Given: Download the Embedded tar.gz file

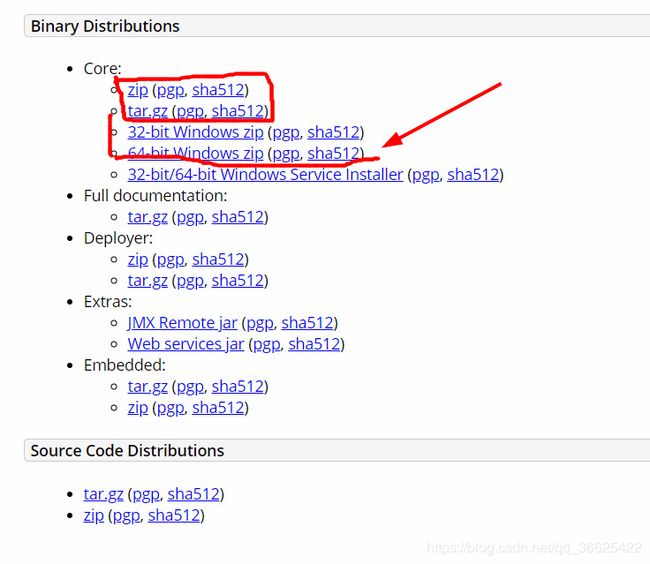Looking at the screenshot, I should tap(148, 386).
